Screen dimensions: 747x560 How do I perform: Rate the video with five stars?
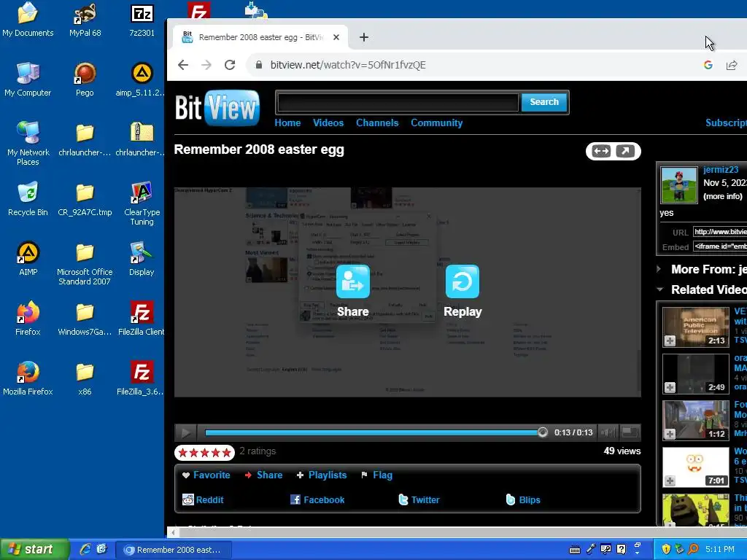tap(227, 452)
